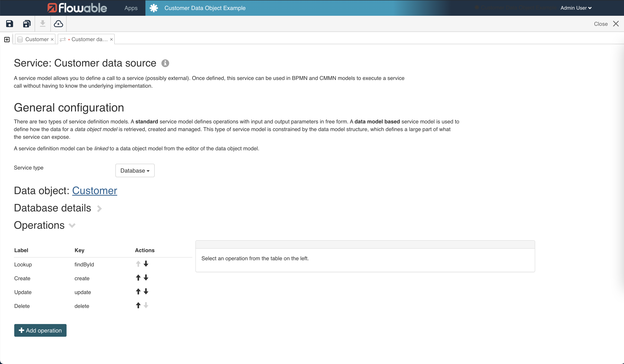
Task: Download the model definition
Action: click(43, 23)
